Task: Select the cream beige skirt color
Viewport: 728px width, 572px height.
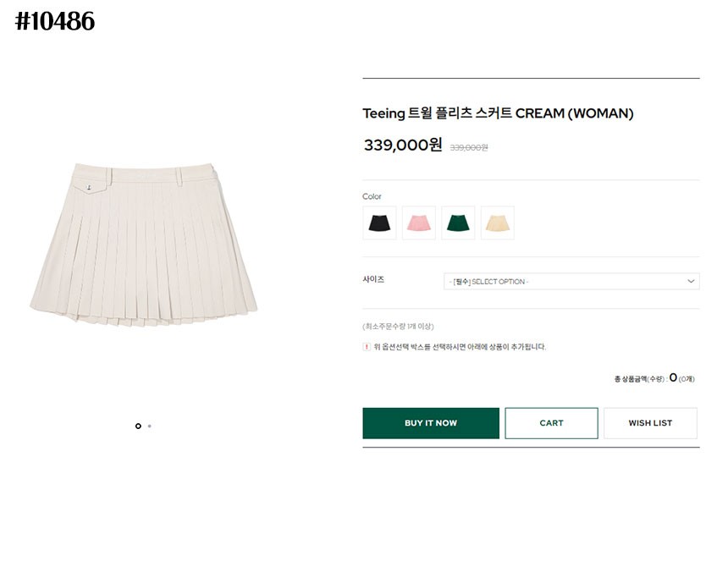Action: [x=498, y=223]
